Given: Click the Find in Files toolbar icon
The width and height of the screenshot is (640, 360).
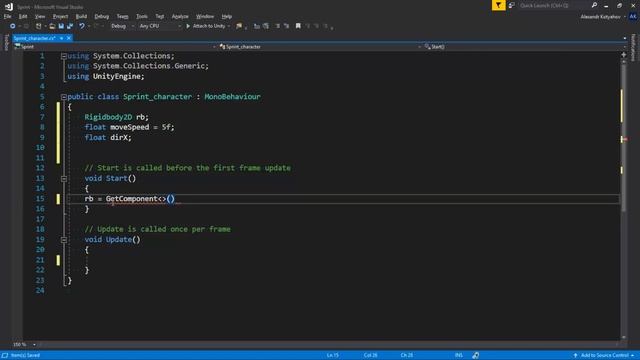Looking at the screenshot, I should pos(239,26).
